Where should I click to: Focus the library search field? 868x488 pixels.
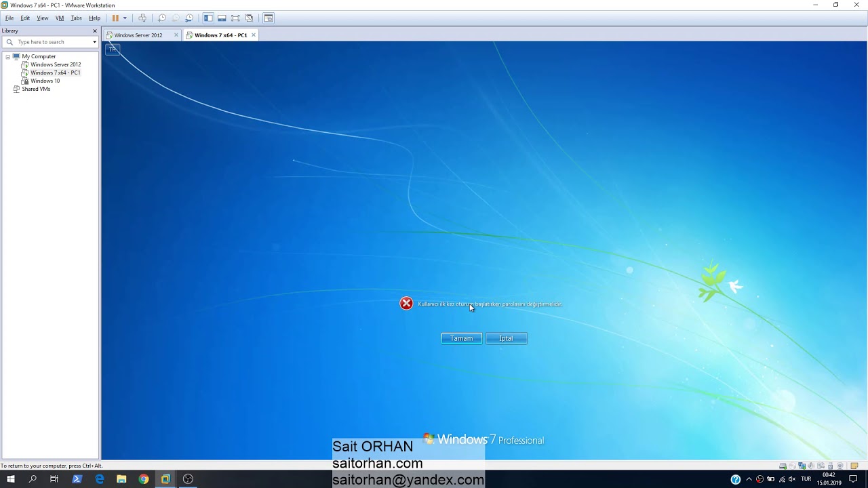(52, 42)
